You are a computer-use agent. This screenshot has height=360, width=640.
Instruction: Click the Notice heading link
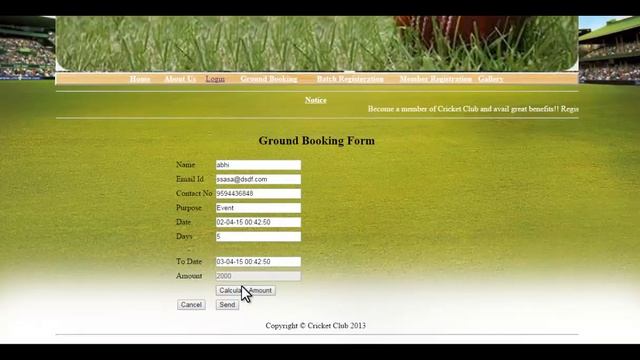click(x=316, y=100)
